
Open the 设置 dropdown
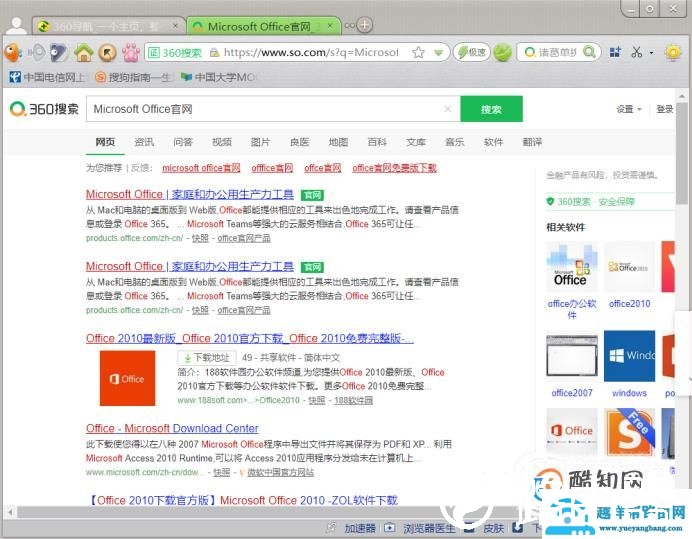click(629, 109)
